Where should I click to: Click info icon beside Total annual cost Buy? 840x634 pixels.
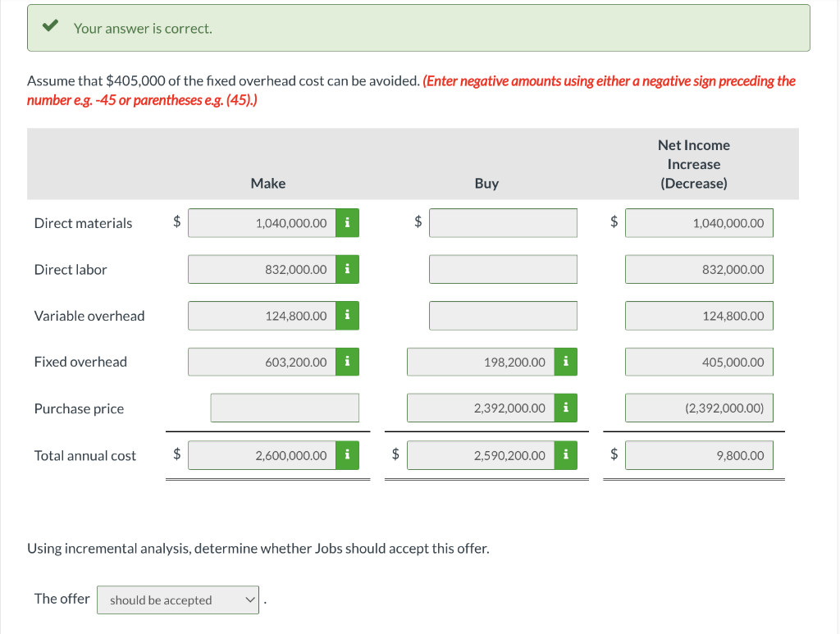(x=566, y=455)
